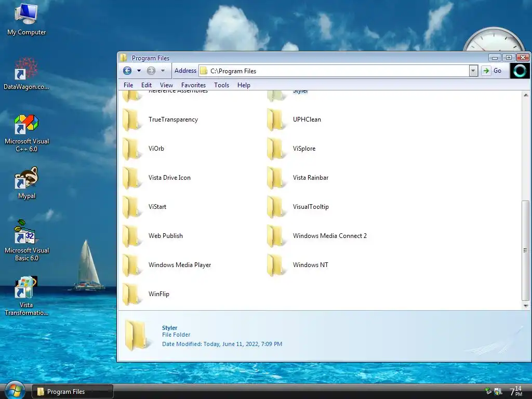Open the File menu
Image resolution: width=532 pixels, height=399 pixels.
point(128,85)
